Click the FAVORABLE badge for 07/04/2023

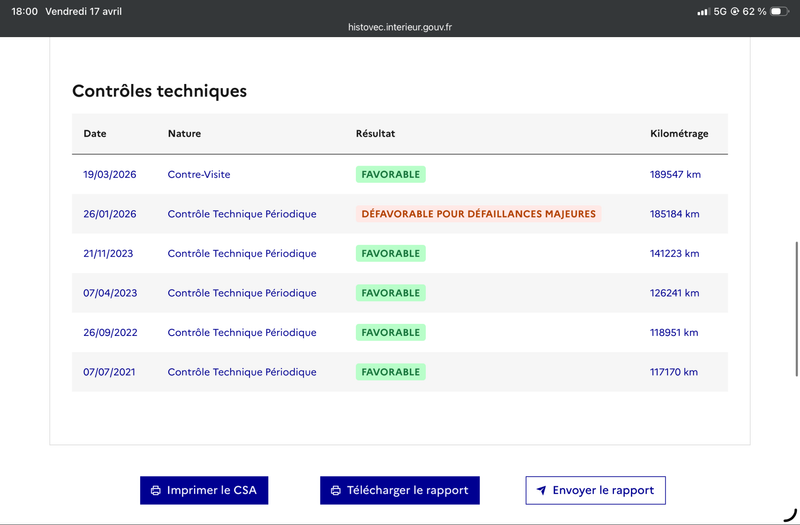pyautogui.click(x=391, y=293)
